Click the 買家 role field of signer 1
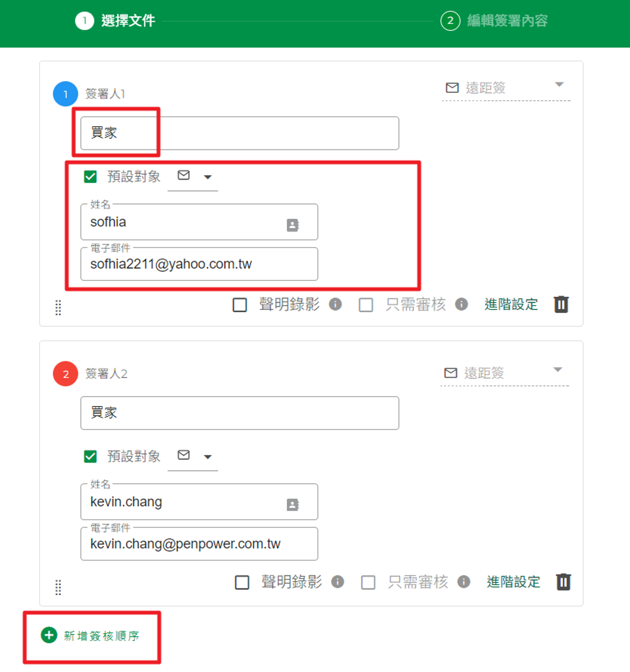The width and height of the screenshot is (630, 672). tap(240, 133)
